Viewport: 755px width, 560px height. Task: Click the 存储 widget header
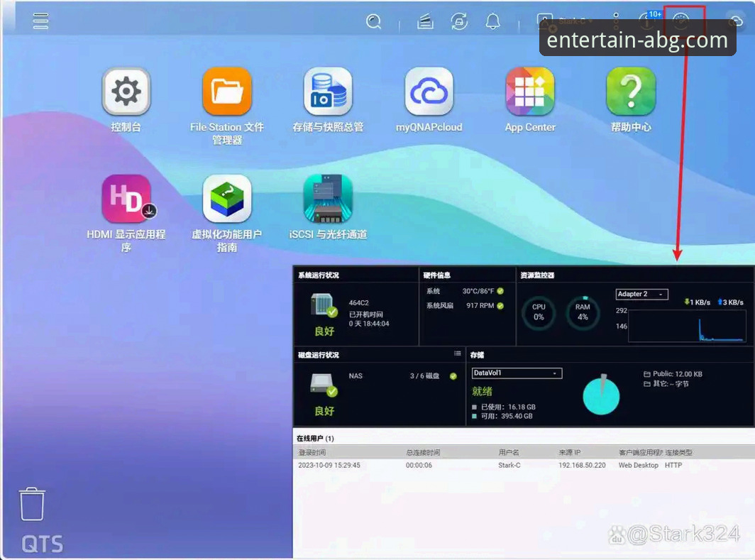(x=477, y=355)
